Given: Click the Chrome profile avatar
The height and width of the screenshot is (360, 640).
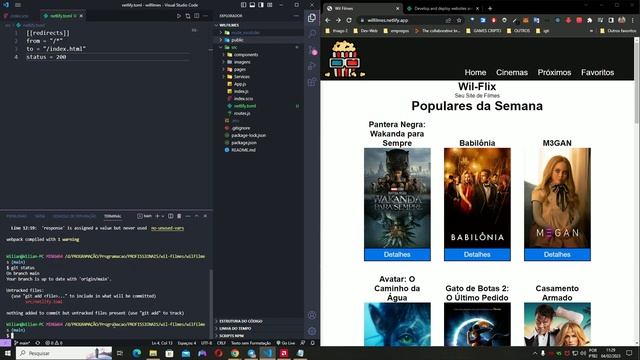Looking at the screenshot, I should coord(622,20).
